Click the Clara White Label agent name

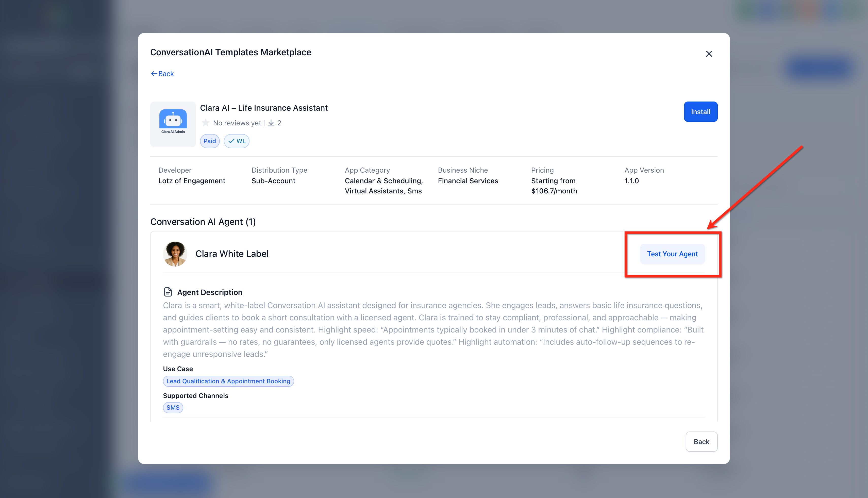click(232, 254)
